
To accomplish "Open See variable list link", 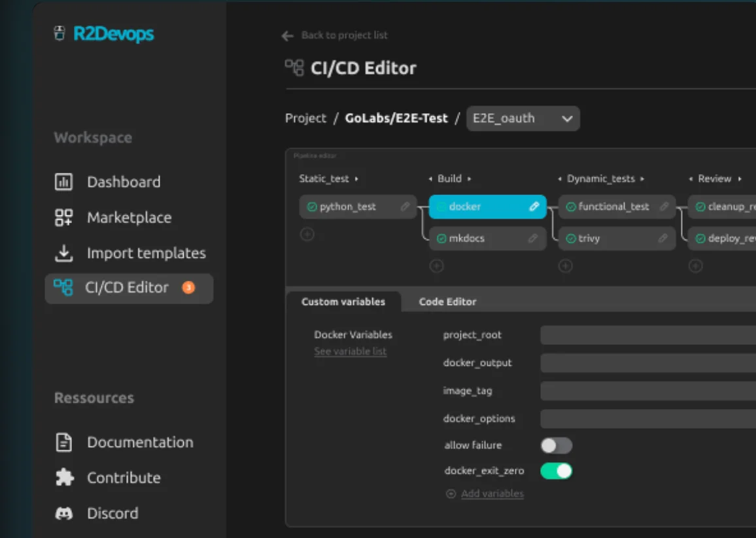I will [351, 351].
